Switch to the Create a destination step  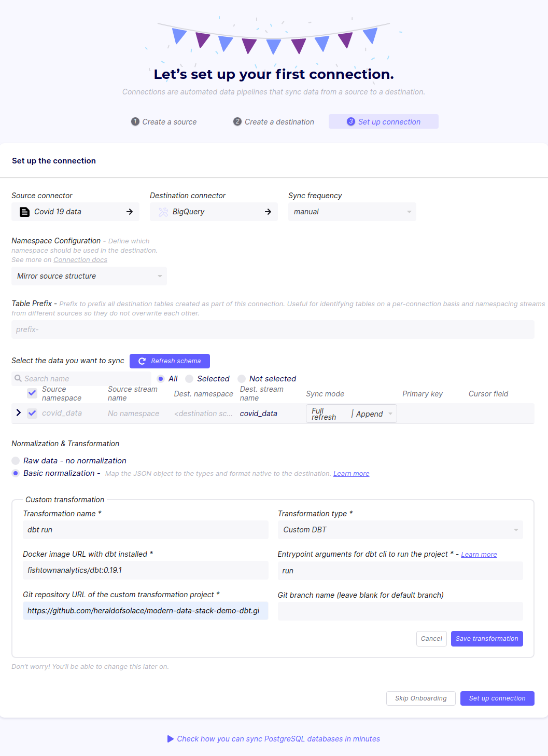[x=273, y=121]
